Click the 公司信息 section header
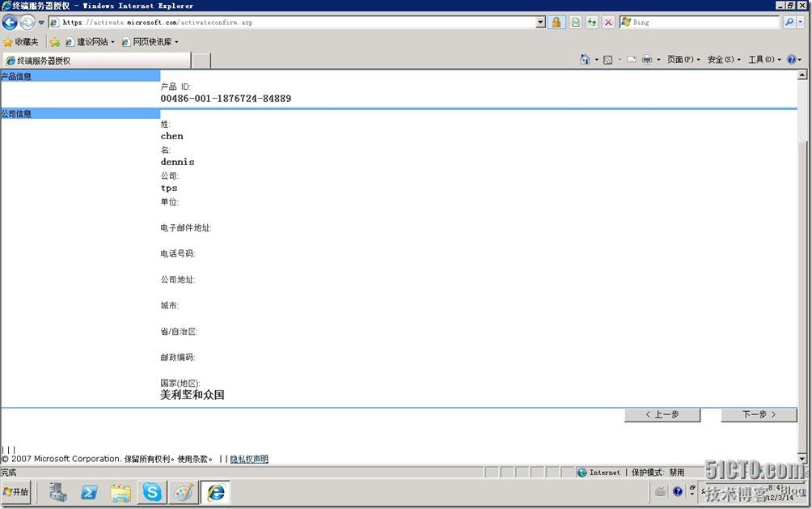Viewport: 812px width, 509px height. 80,113
